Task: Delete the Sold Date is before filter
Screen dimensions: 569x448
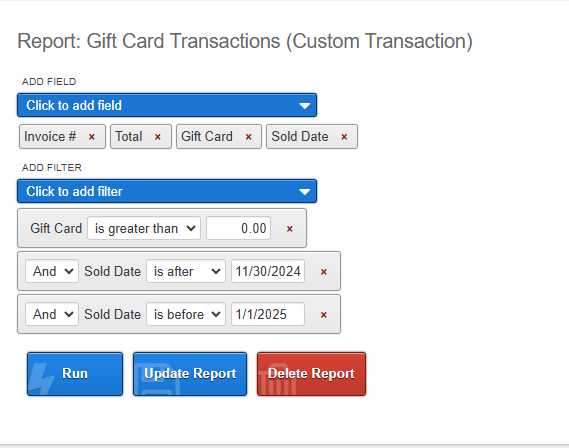Action: click(324, 315)
